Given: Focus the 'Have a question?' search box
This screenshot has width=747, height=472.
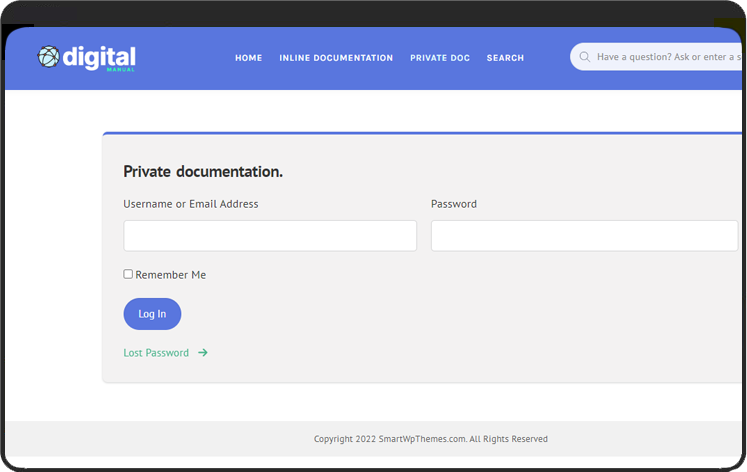Looking at the screenshot, I should 665,57.
